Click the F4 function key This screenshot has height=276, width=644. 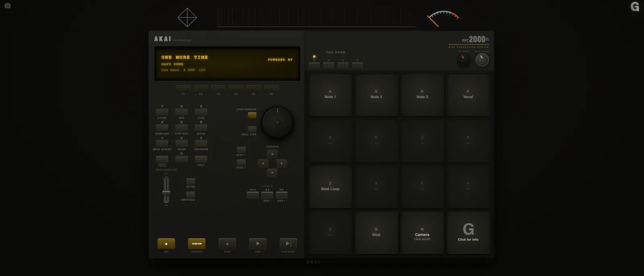click(236, 88)
